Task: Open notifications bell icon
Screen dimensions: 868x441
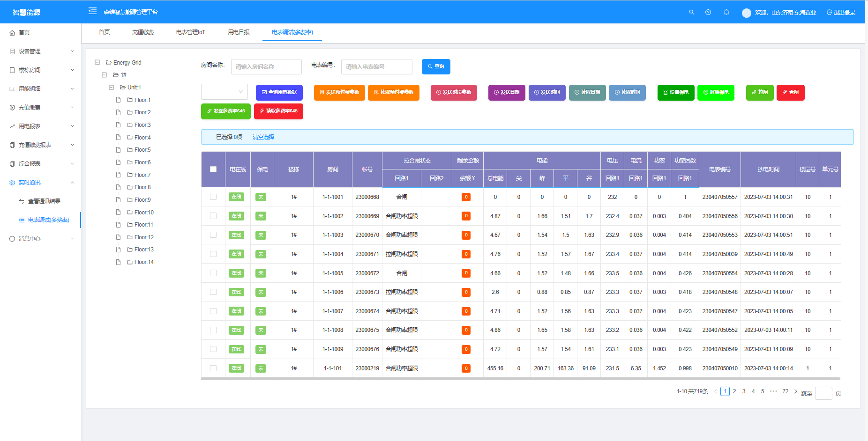Action: coord(726,12)
